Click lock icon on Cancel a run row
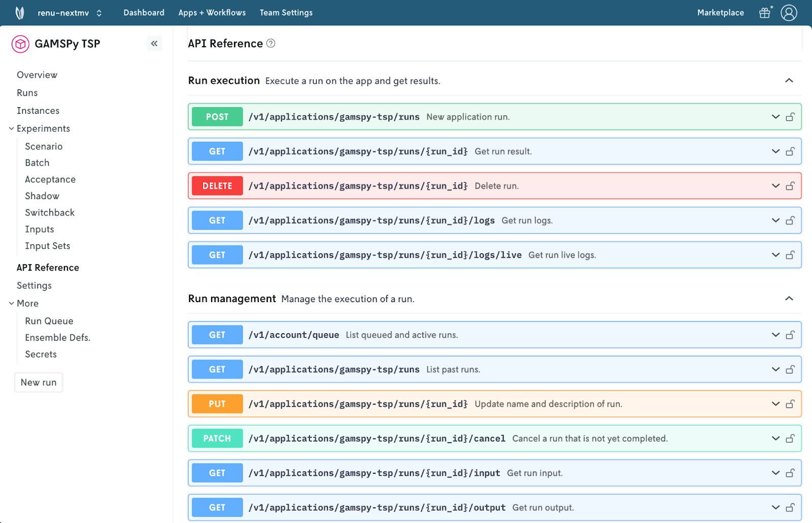Screen dimensions: 812x523 point(790,438)
